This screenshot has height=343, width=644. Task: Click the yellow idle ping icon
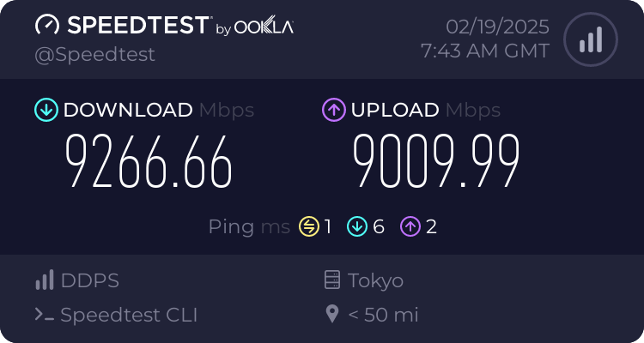pyautogui.click(x=308, y=226)
